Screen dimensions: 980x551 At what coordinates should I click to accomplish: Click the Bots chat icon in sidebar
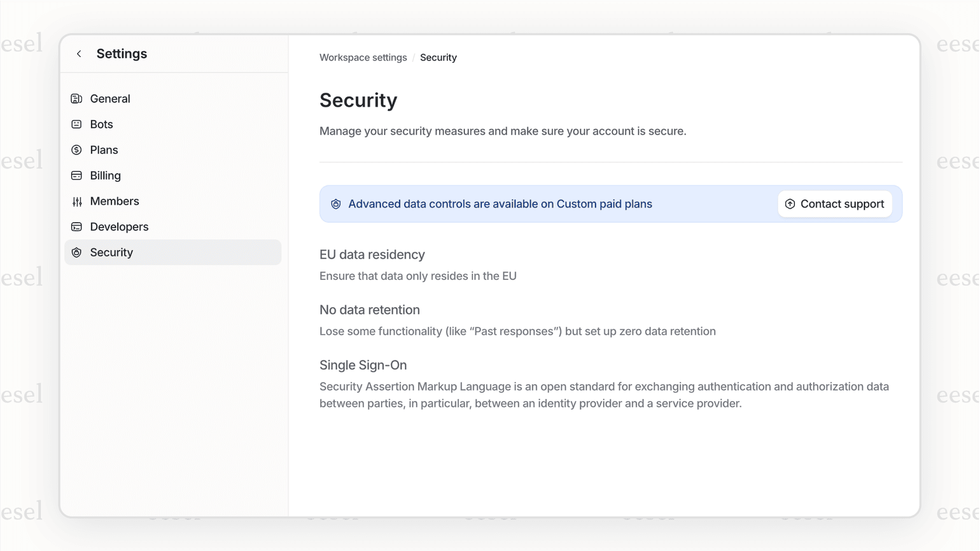pyautogui.click(x=76, y=124)
